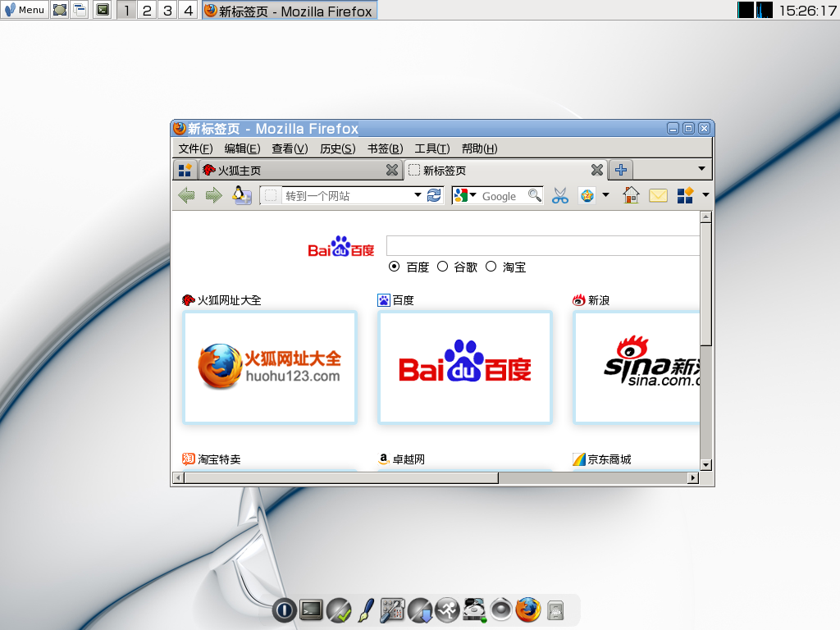Expand the dropdown at the navigation toolbar's end
Viewport: 840px width, 630px height.
point(705,195)
